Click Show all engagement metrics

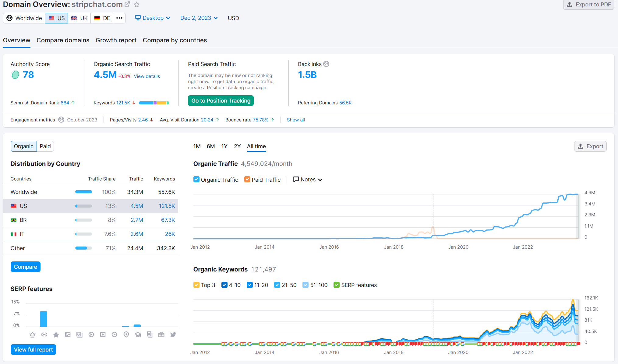tap(296, 120)
